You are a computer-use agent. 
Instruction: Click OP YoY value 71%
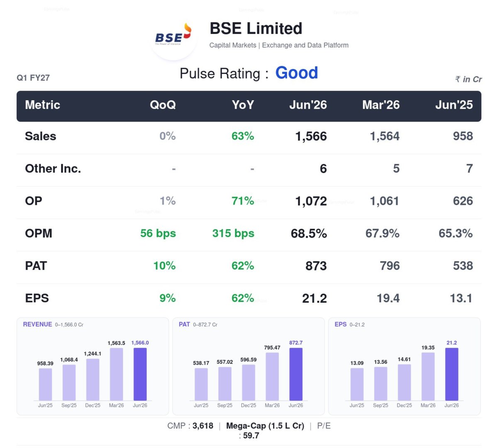(243, 201)
